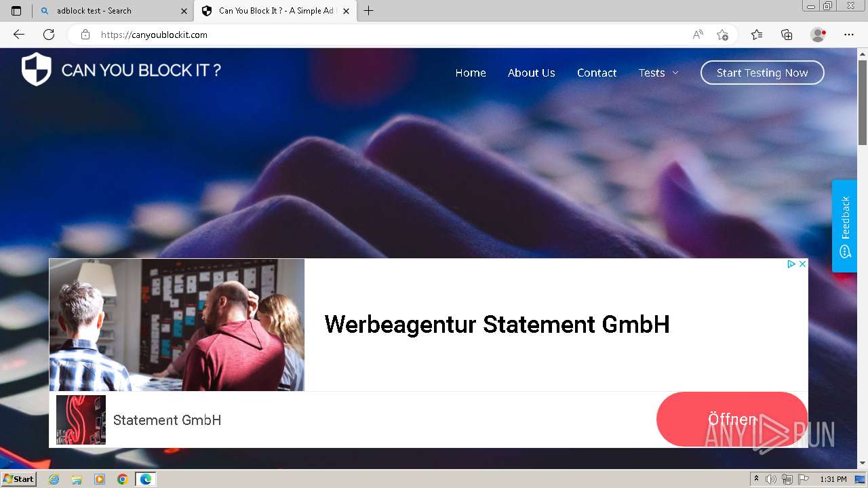Close the ad with the X icon
Viewport: 868px width, 488px height.
tap(802, 264)
